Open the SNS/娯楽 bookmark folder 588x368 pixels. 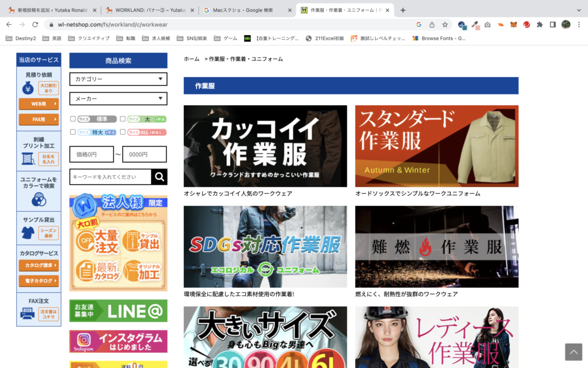tap(192, 39)
